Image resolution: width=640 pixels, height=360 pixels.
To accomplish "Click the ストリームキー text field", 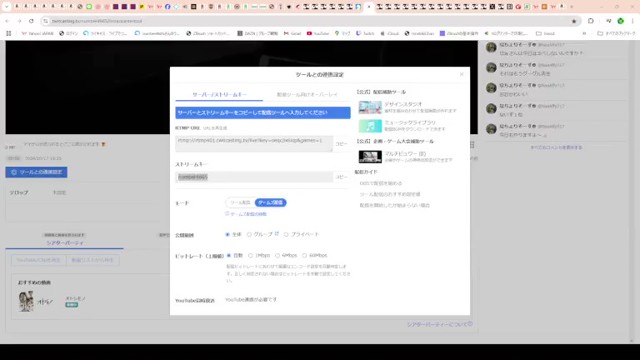I will 254,177.
